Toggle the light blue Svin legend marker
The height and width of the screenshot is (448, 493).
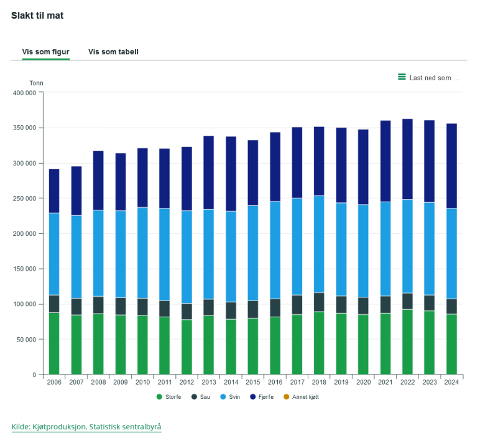tap(223, 397)
